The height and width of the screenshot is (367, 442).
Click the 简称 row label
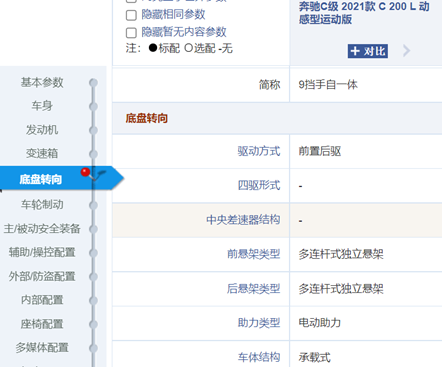269,85
